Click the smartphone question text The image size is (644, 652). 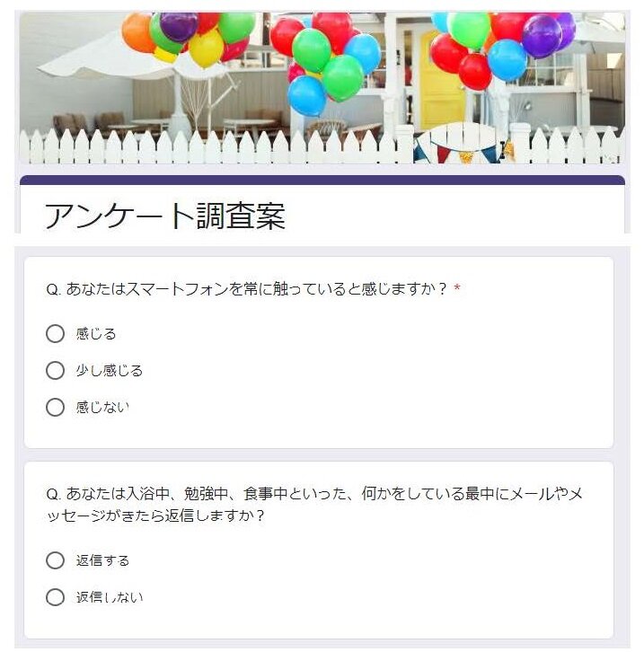(246, 289)
